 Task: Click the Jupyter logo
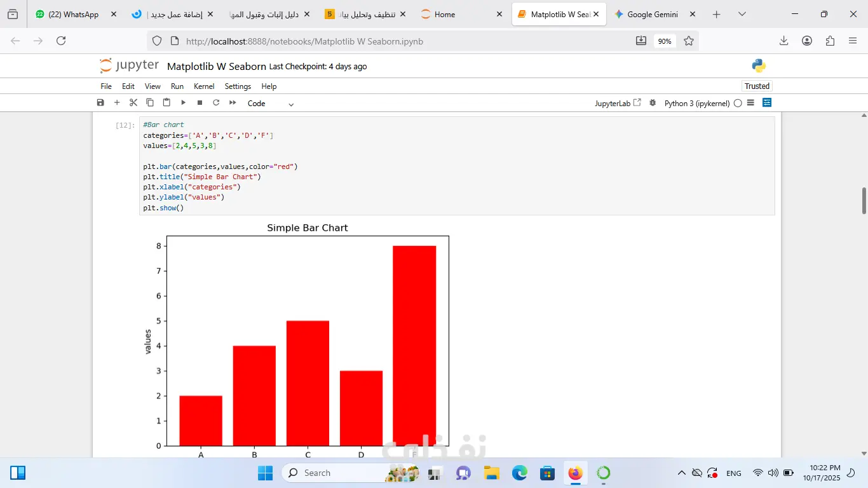tap(129, 65)
